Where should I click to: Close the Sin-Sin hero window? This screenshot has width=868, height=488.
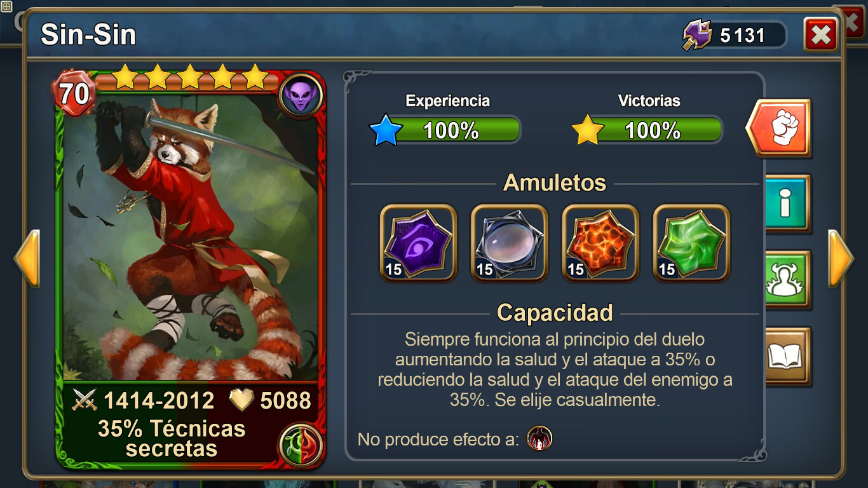(x=820, y=34)
